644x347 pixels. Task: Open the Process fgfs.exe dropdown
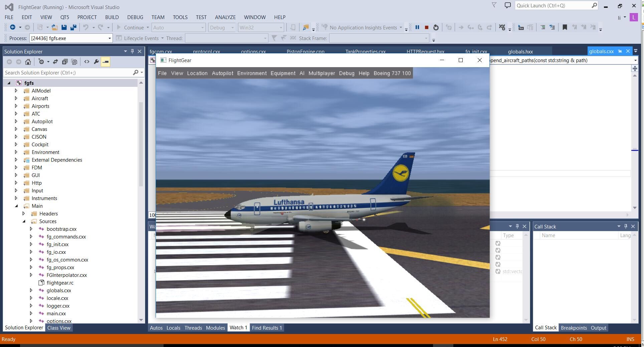coord(110,38)
